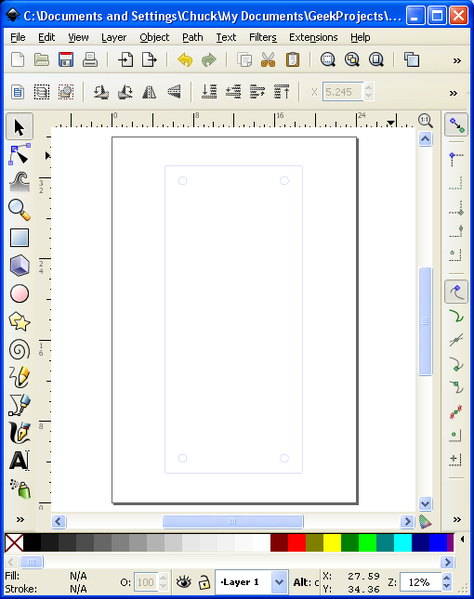Open the Layer menu

point(114,37)
